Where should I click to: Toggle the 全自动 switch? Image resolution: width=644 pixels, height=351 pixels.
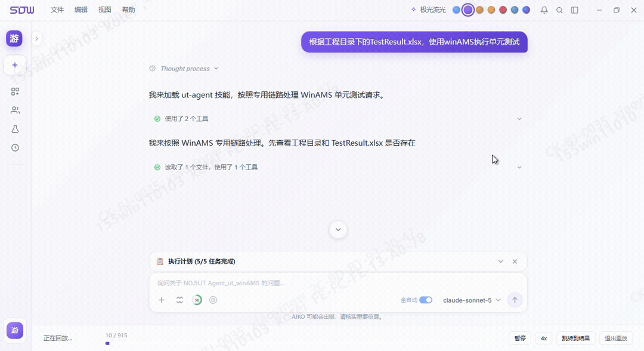pos(426,300)
